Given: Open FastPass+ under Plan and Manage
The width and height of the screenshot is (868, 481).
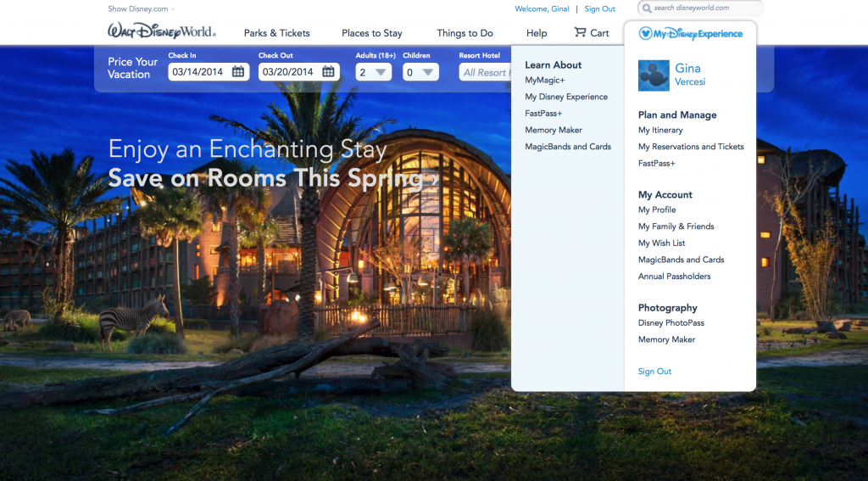Looking at the screenshot, I should [x=657, y=164].
